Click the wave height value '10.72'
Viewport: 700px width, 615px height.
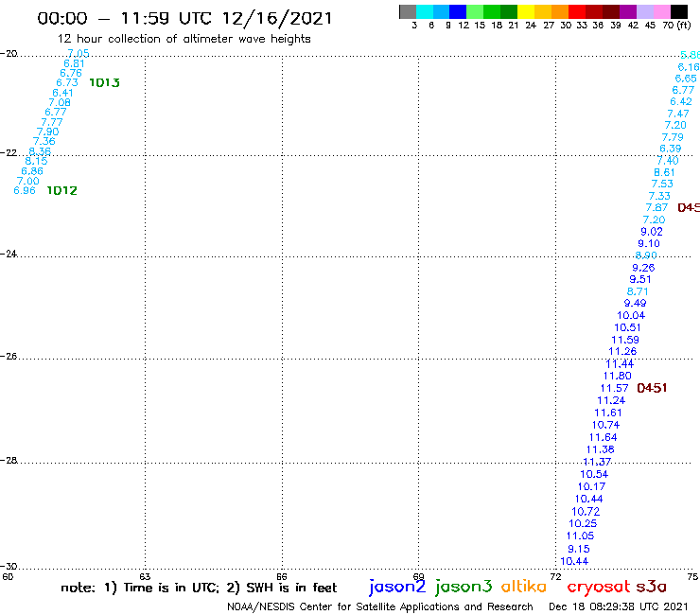click(x=586, y=511)
